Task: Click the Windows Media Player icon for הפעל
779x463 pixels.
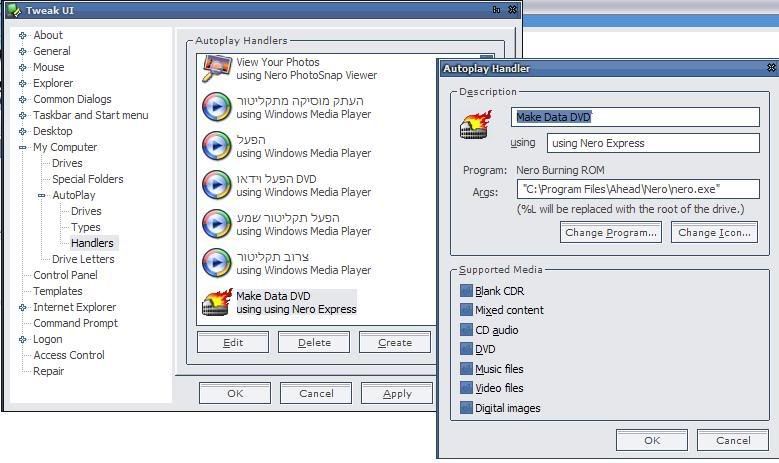Action: click(217, 146)
